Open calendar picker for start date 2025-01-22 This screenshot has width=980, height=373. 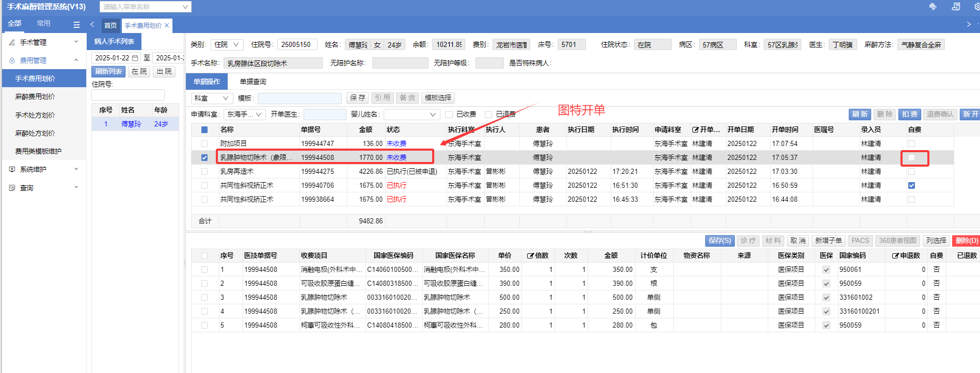click(135, 58)
